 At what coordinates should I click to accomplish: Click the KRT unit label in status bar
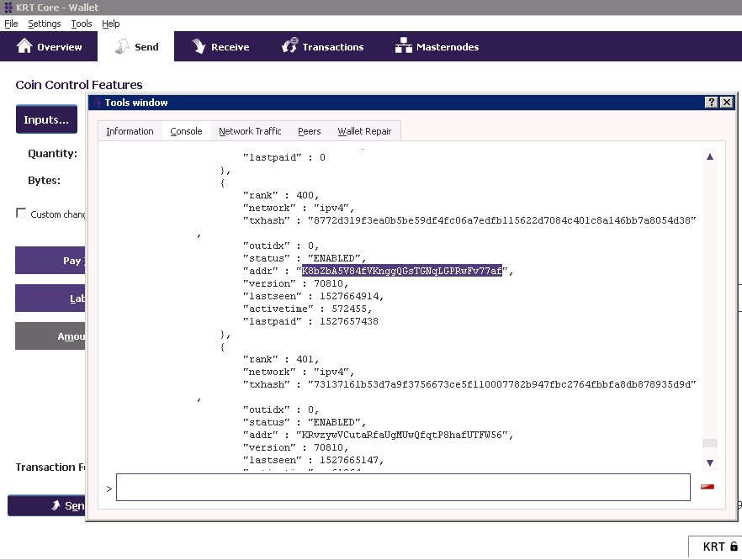coord(713,547)
